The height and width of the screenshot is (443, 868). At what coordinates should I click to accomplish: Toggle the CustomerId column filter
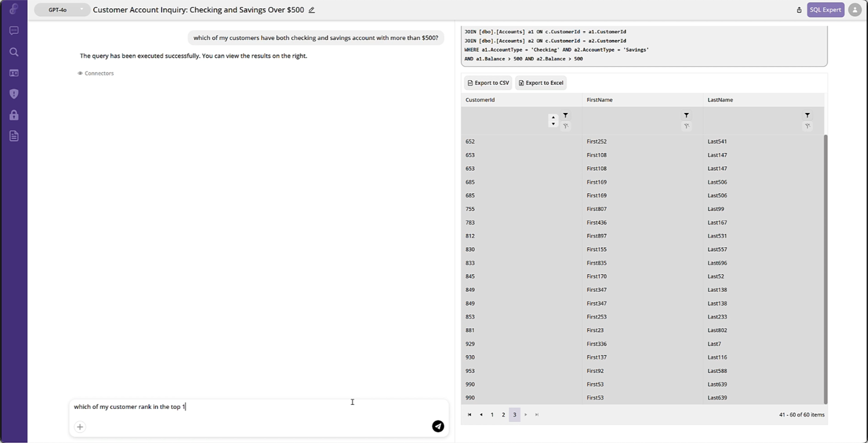pyautogui.click(x=565, y=116)
